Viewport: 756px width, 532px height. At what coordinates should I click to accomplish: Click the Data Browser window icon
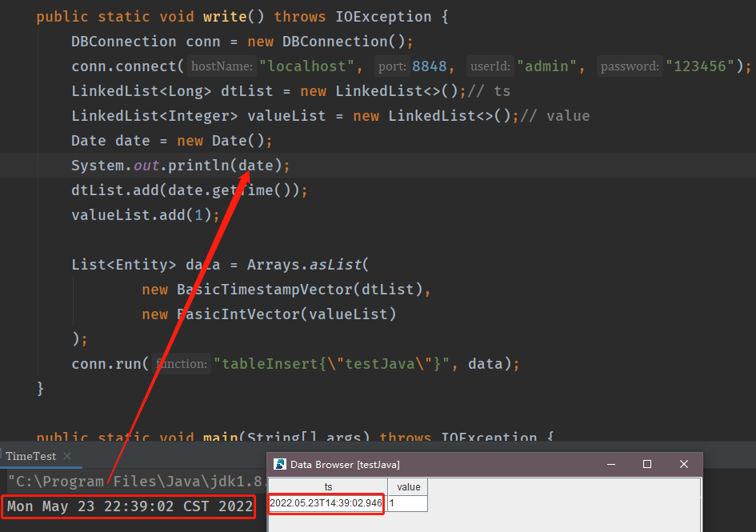click(280, 464)
